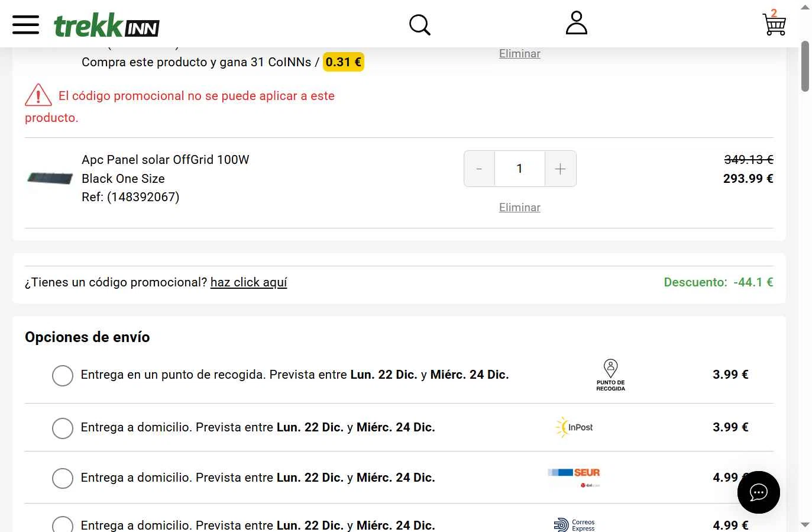
Task: Select SEUR home delivery option
Action: (63, 478)
